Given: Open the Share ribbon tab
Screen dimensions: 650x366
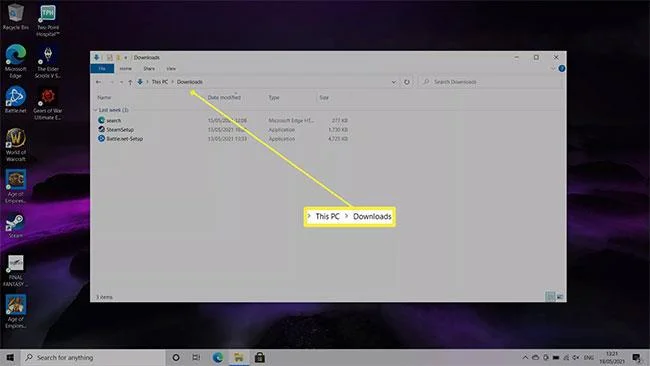Looking at the screenshot, I should [149, 68].
